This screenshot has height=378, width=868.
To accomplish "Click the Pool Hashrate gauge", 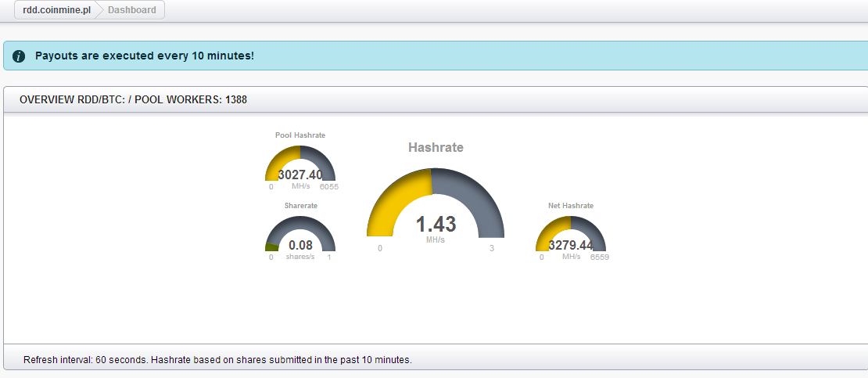I will point(300,164).
